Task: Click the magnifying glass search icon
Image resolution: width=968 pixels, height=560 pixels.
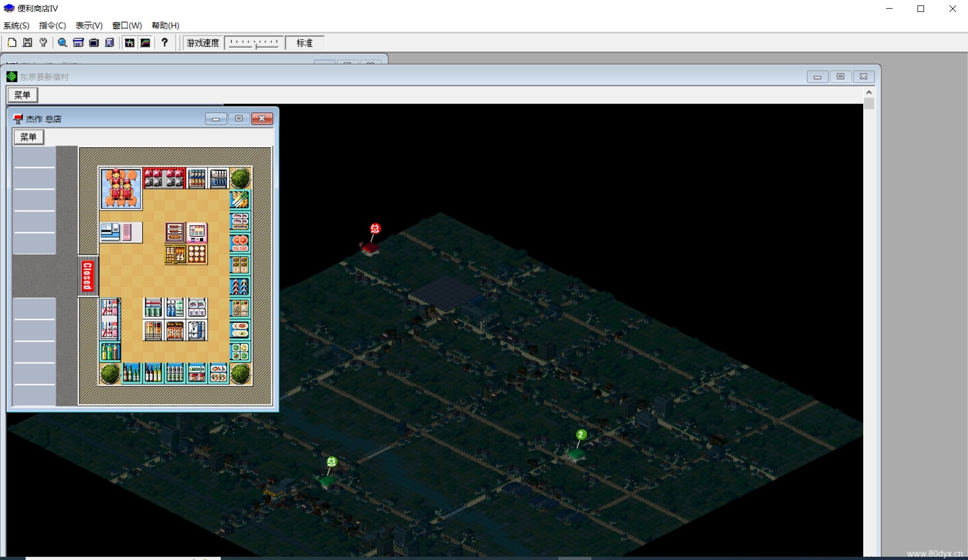Action: [x=62, y=42]
